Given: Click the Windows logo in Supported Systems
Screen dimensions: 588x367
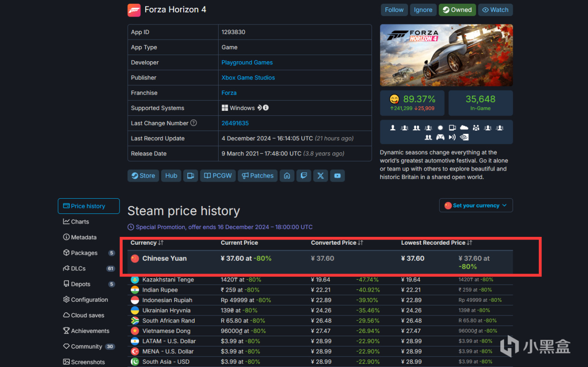Looking at the screenshot, I should (x=225, y=108).
